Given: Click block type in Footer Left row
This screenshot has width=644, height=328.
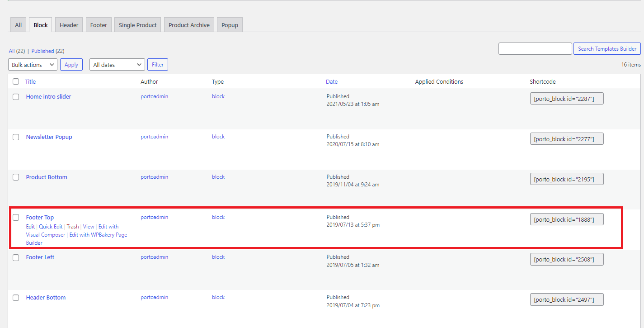Looking at the screenshot, I should tap(218, 257).
